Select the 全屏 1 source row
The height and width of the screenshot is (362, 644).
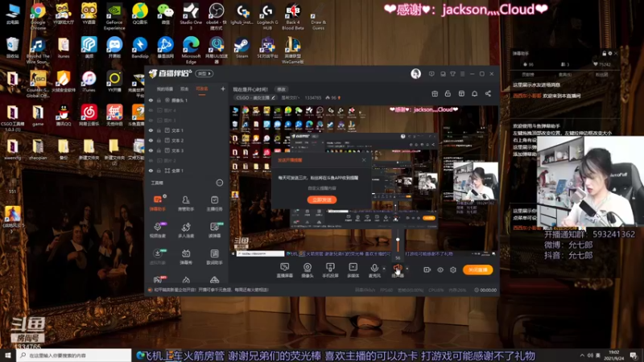coord(187,171)
